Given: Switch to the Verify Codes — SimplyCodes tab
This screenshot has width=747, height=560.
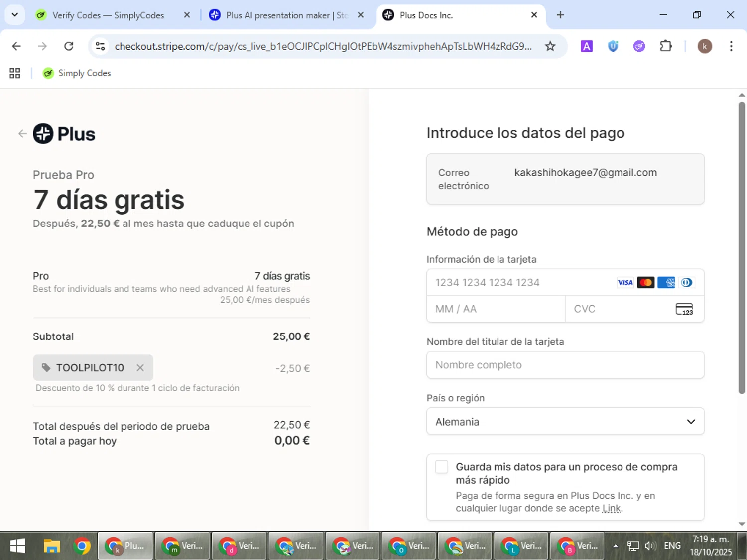Looking at the screenshot, I should click(108, 15).
